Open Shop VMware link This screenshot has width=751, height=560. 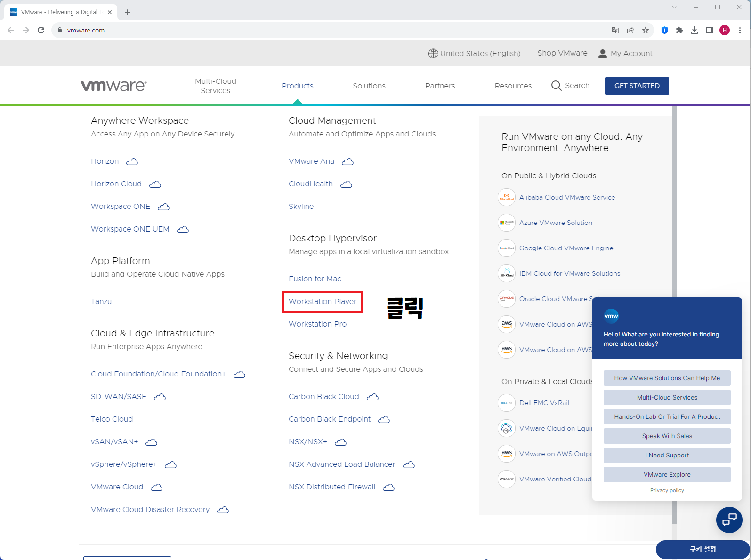562,53
